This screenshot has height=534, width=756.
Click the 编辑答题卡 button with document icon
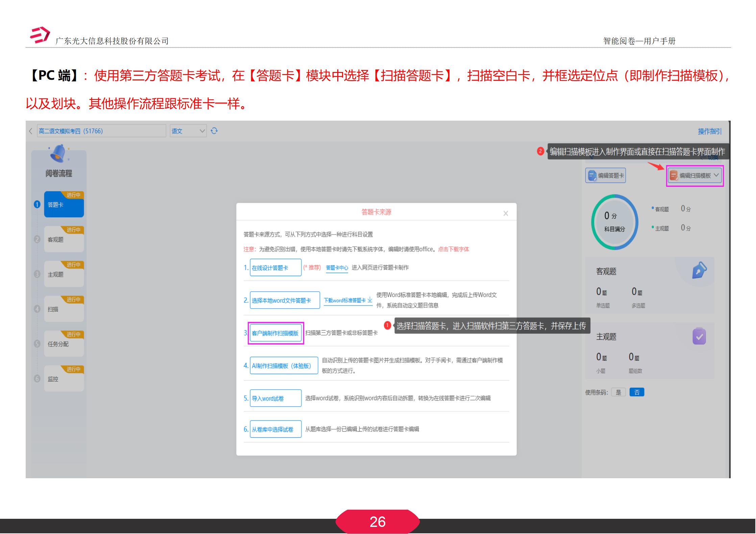click(605, 175)
